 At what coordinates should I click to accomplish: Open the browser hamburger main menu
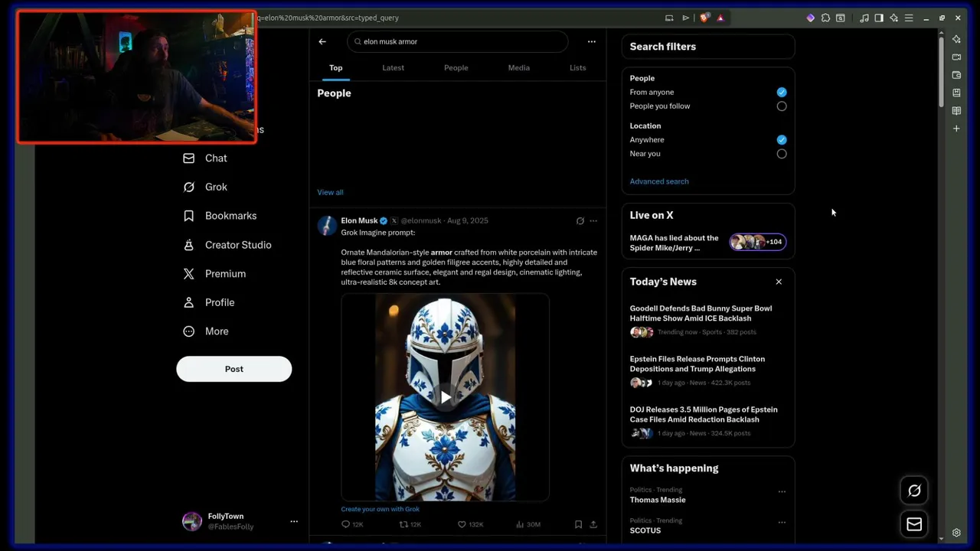pos(909,18)
